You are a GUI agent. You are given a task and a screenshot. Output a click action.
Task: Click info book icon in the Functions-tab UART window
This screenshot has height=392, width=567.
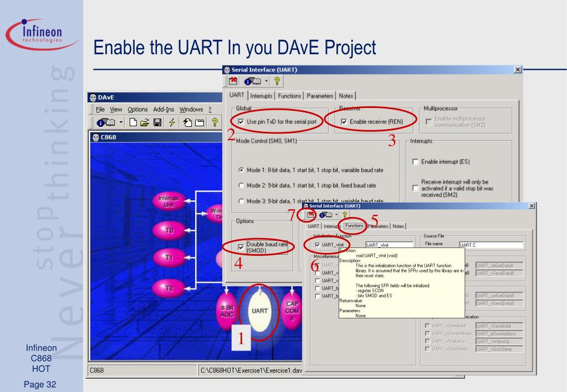click(x=325, y=215)
